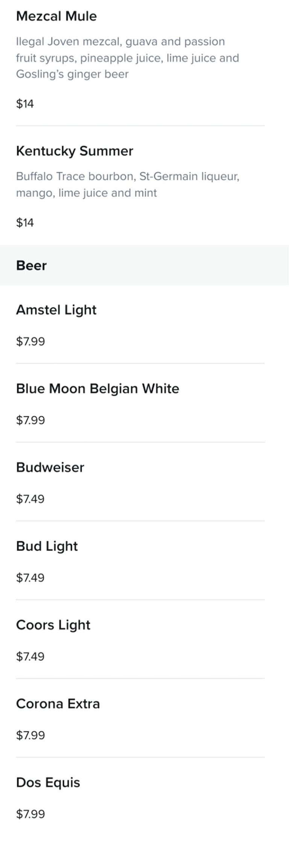This screenshot has height=868, width=289.
Task: Pick Budweiser from the beer menu
Action: click(50, 468)
